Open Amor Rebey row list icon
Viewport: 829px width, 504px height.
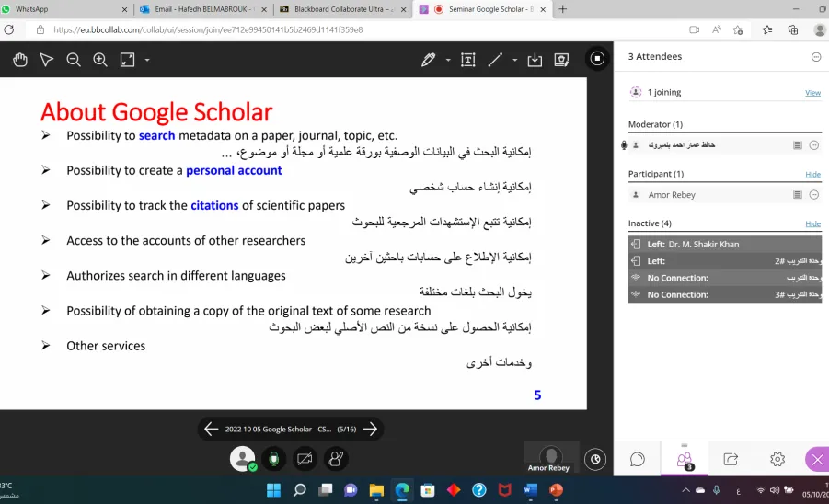pos(798,195)
